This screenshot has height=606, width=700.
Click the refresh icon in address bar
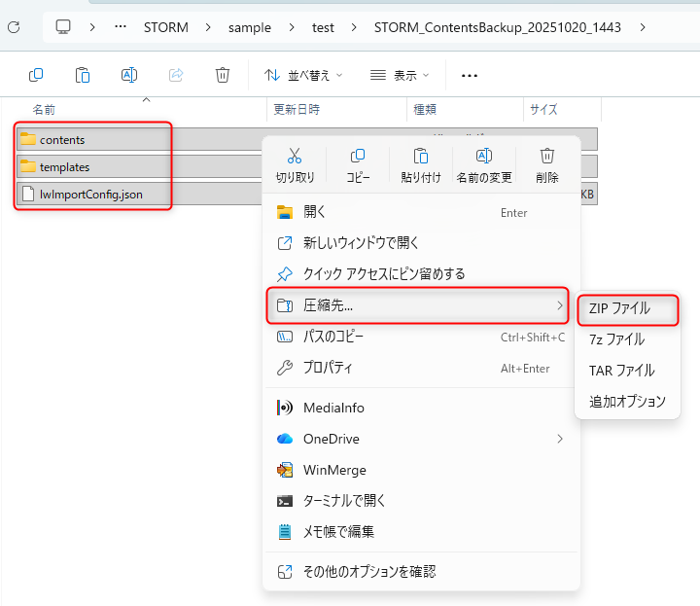[x=14, y=27]
